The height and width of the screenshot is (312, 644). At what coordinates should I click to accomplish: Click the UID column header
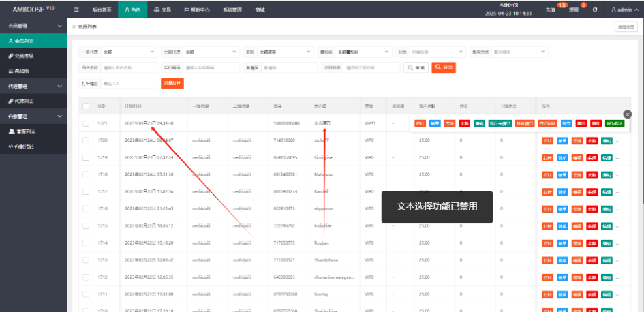[102, 106]
